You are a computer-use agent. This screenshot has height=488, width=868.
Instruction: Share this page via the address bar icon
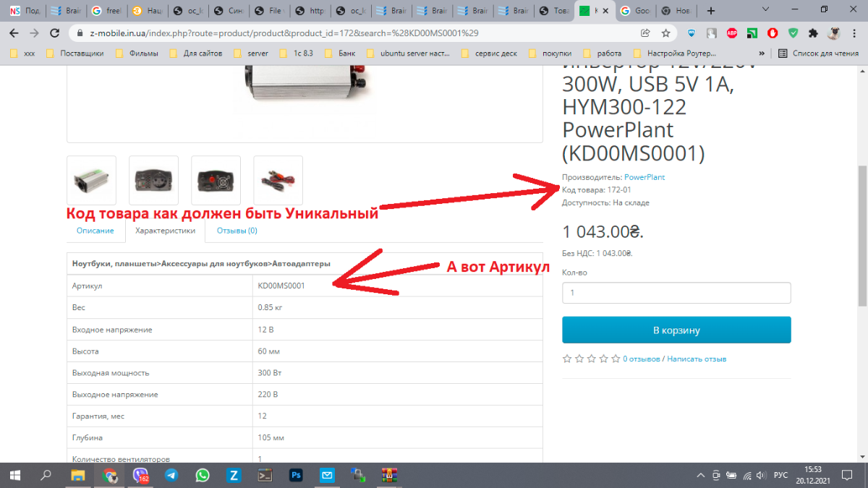coord(645,33)
